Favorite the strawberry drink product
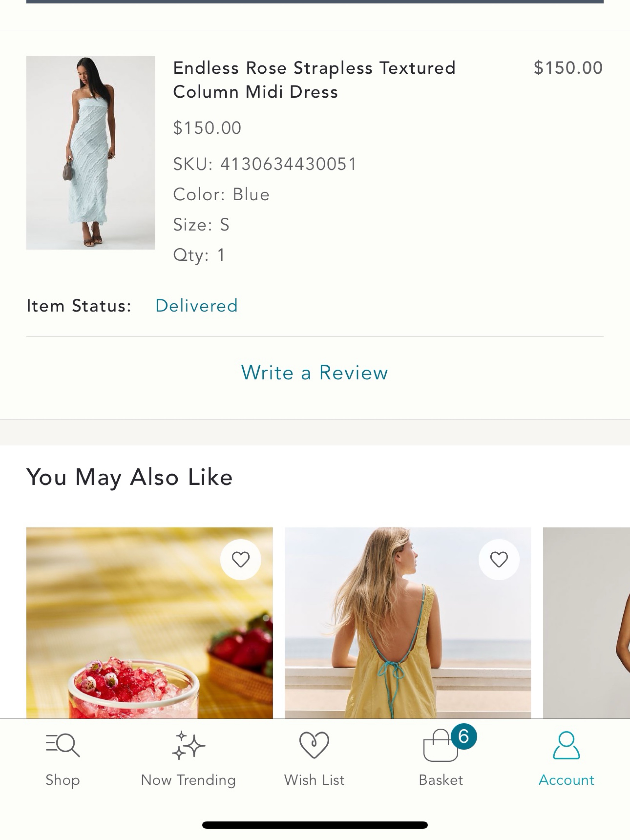Image resolution: width=630 pixels, height=840 pixels. (241, 559)
